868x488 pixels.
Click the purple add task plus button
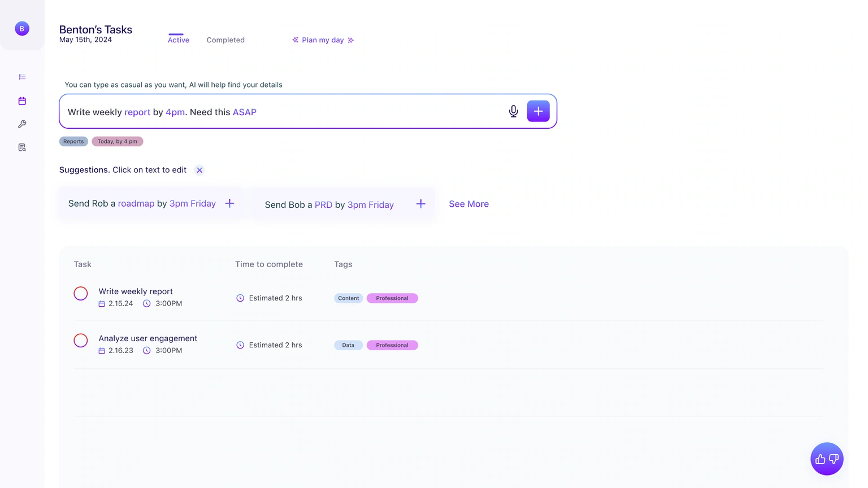pyautogui.click(x=538, y=111)
